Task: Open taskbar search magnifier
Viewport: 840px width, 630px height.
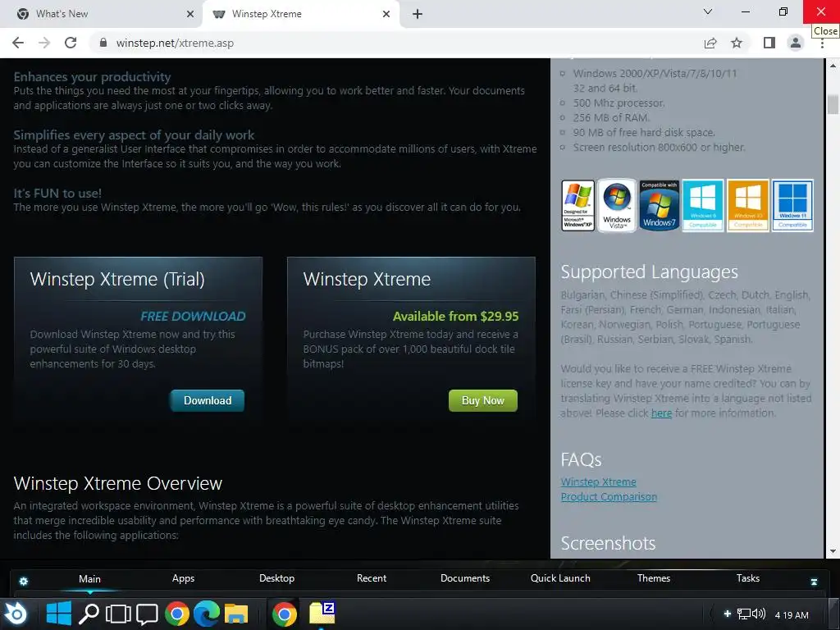Action: tap(89, 614)
